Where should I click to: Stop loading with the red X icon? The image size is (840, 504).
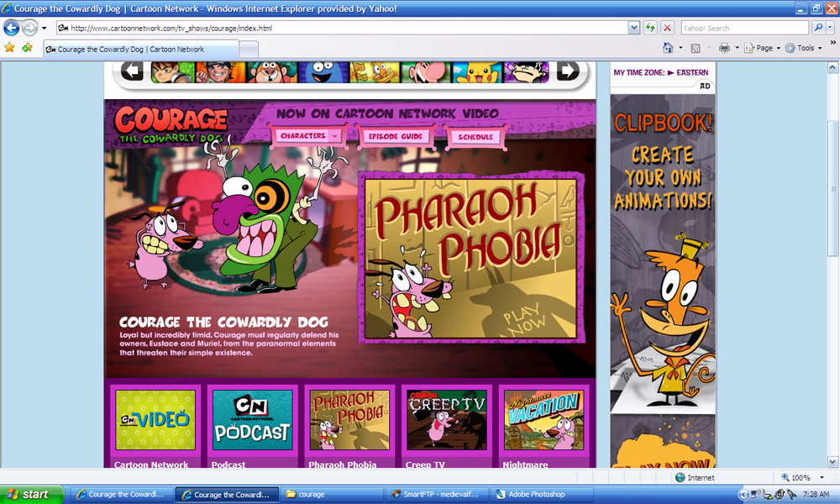[x=667, y=28]
